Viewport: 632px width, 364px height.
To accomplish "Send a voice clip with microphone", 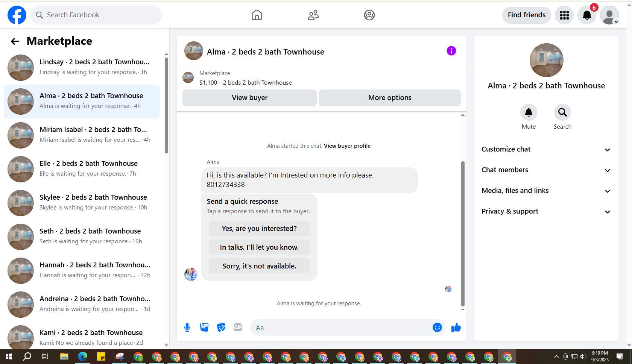I will 187,328.
